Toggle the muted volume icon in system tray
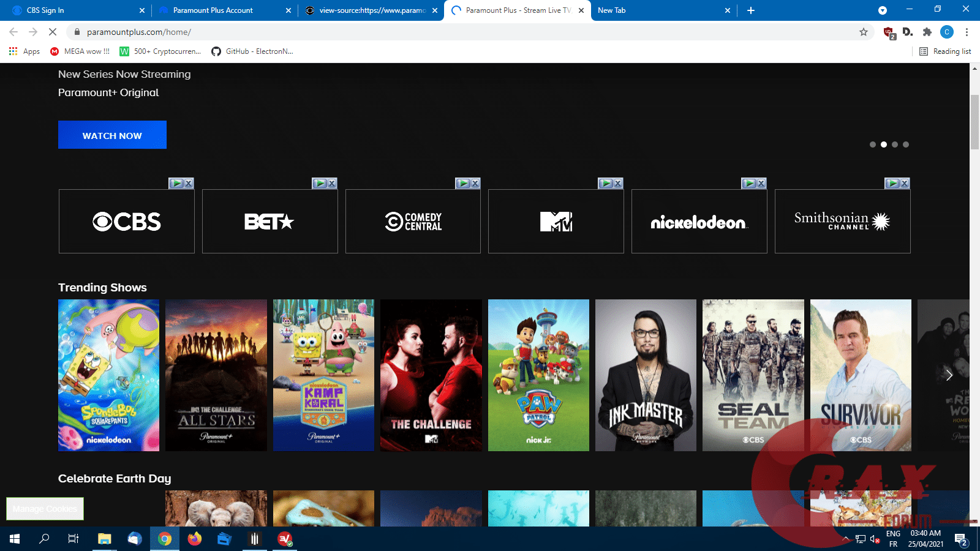The height and width of the screenshot is (551, 980). [875, 539]
